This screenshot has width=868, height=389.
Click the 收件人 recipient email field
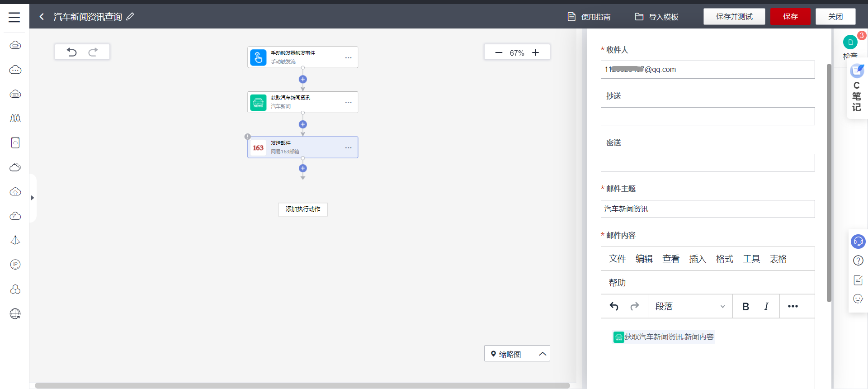[708, 70]
